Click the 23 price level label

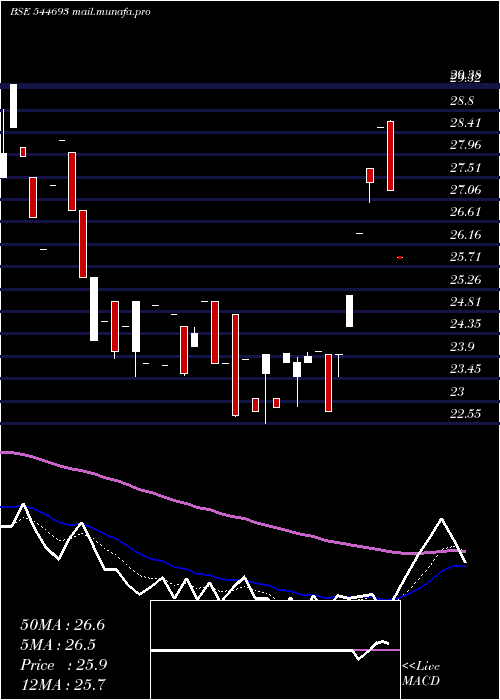(457, 392)
